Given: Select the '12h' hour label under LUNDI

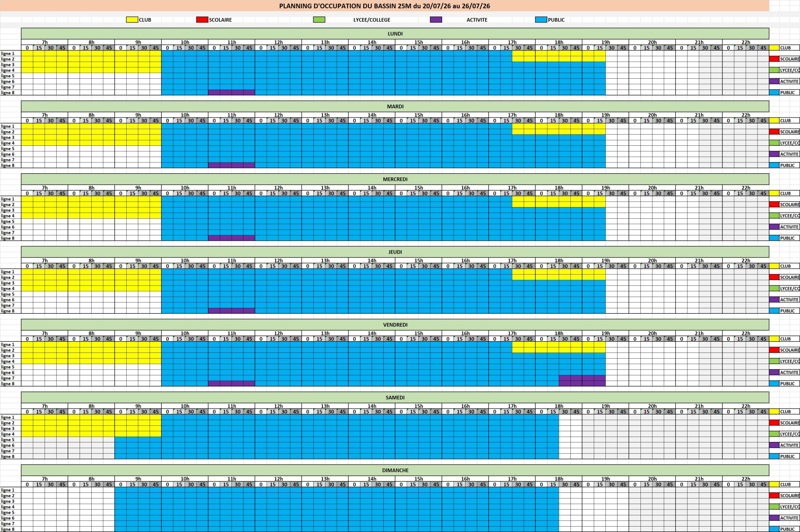Looking at the screenshot, I should pyautogui.click(x=278, y=42).
